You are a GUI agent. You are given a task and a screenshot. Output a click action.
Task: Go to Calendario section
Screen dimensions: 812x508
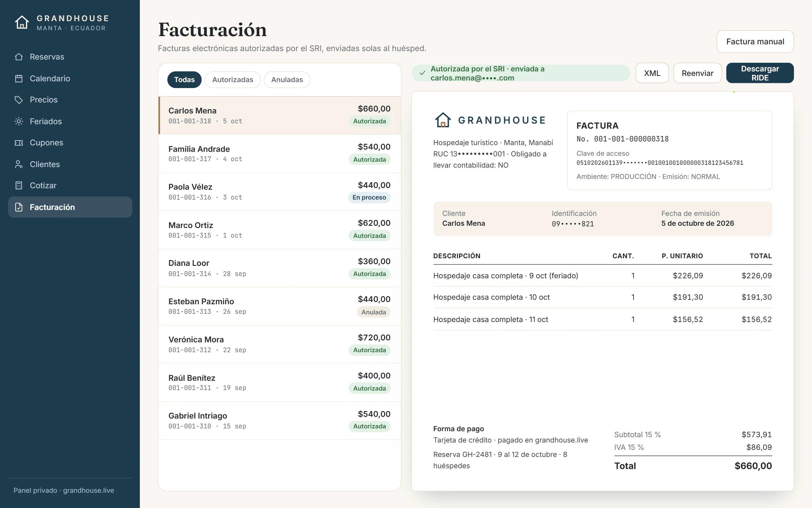click(70, 78)
